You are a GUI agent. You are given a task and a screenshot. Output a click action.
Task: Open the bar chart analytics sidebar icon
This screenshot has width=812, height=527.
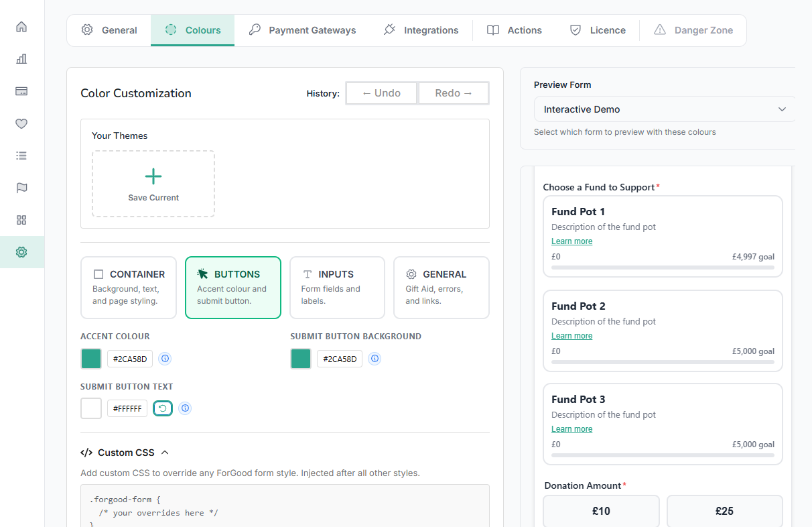coord(21,59)
